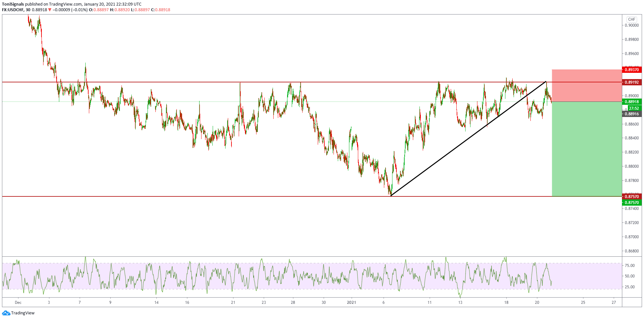Click the 75.00 oscillator level label
644x319 pixels.
pyautogui.click(x=630, y=266)
